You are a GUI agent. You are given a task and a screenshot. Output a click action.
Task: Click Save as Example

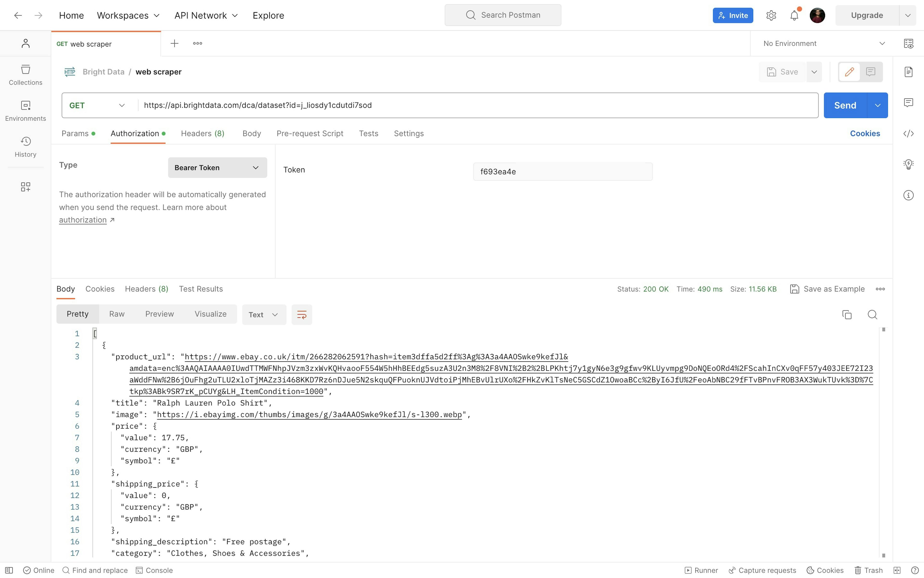(827, 289)
